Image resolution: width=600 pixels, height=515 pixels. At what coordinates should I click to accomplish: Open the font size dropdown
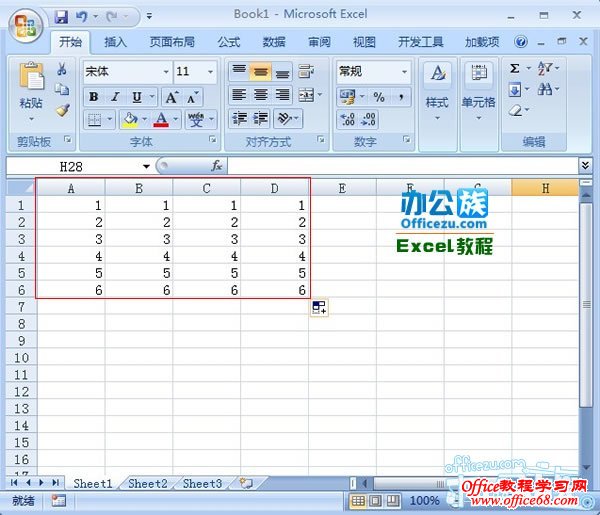[x=210, y=72]
